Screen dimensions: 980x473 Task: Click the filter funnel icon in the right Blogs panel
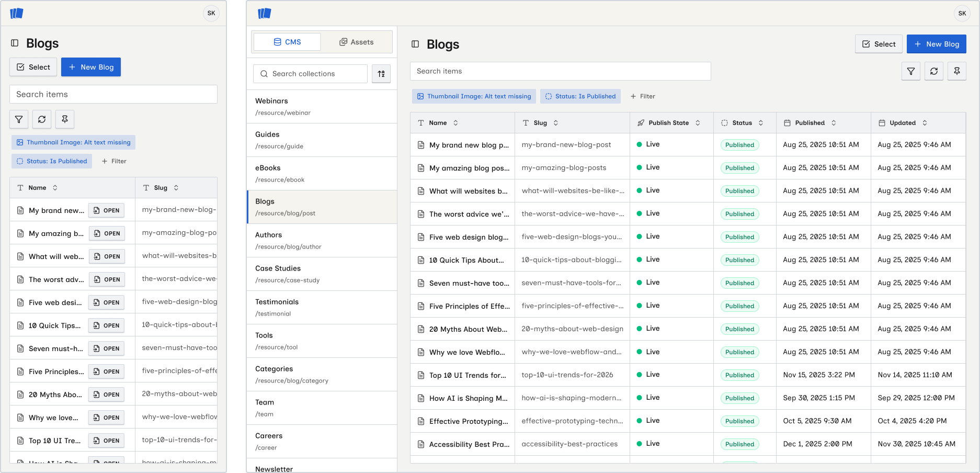pos(911,71)
